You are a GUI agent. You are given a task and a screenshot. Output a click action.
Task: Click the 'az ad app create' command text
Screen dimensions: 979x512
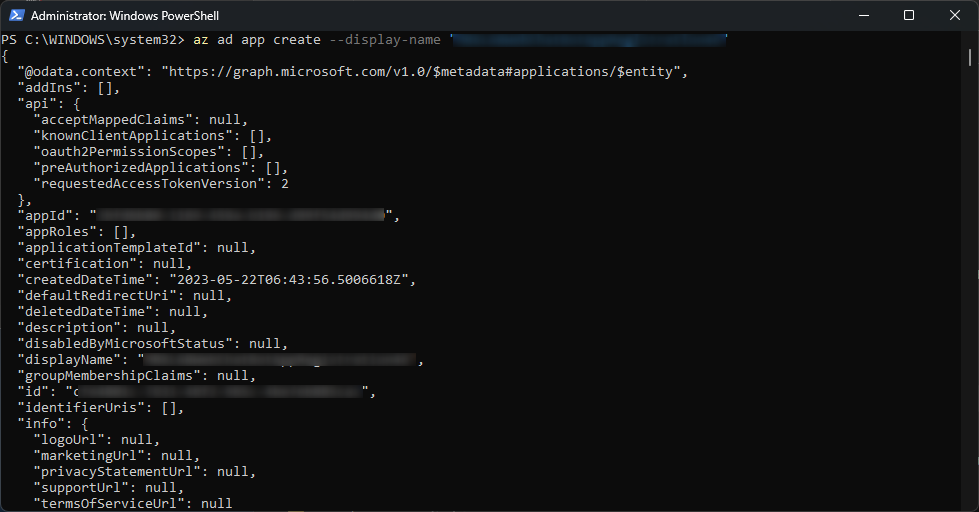tap(257, 40)
